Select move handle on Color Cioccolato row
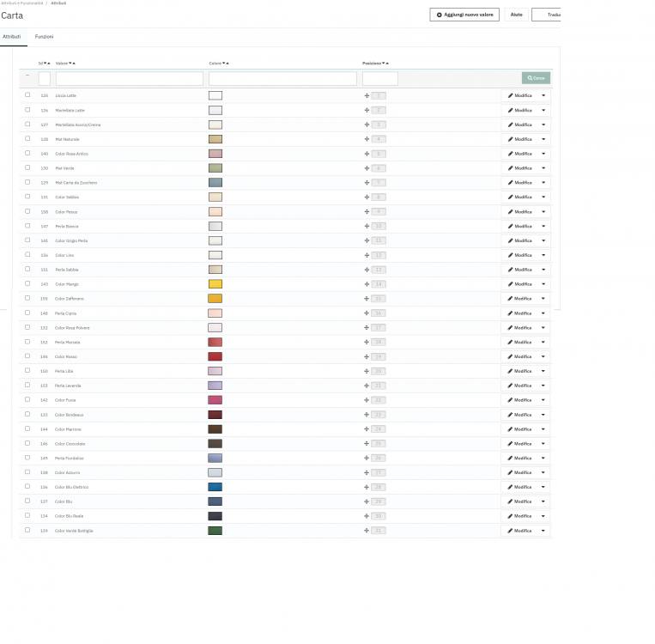Image resolution: width=655 pixels, height=644 pixels. 367,443
